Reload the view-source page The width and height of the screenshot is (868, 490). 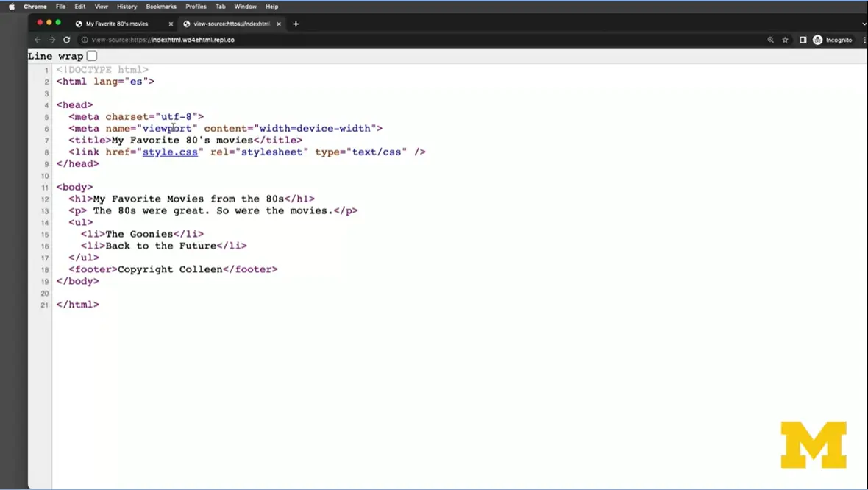[x=66, y=40]
